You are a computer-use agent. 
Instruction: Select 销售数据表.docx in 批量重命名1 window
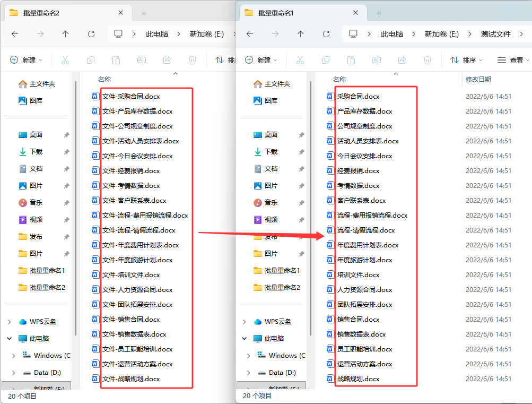point(361,334)
